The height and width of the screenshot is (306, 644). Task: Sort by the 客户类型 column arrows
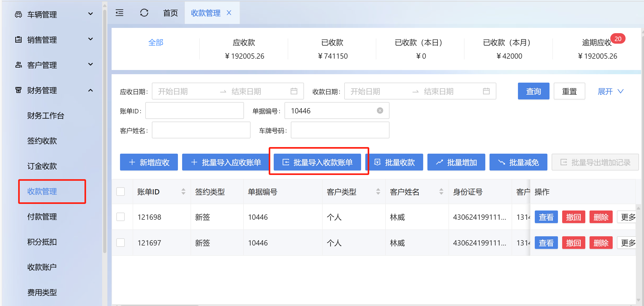pyautogui.click(x=378, y=192)
